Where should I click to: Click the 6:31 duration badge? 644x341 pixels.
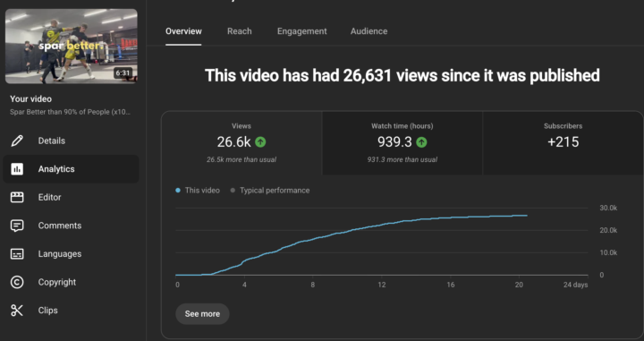pos(123,73)
